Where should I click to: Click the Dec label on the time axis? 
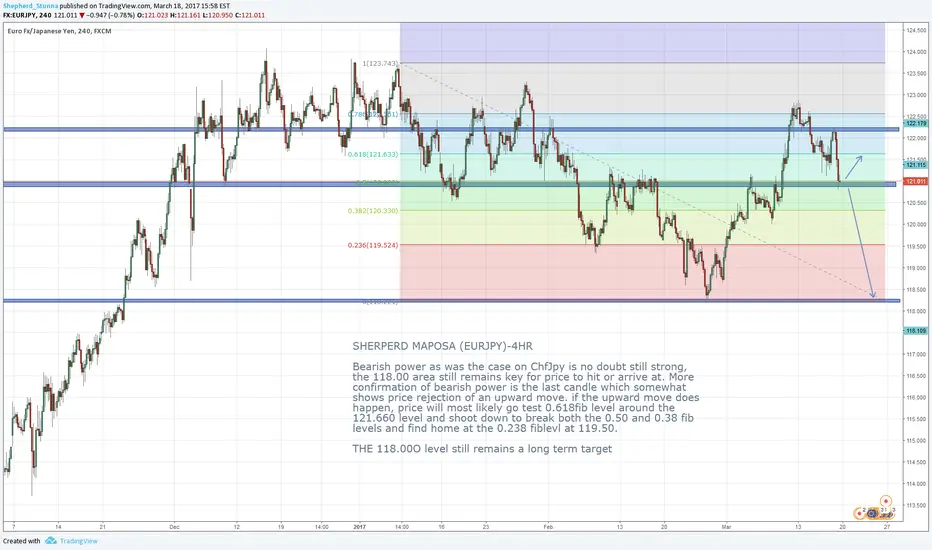tap(174, 527)
